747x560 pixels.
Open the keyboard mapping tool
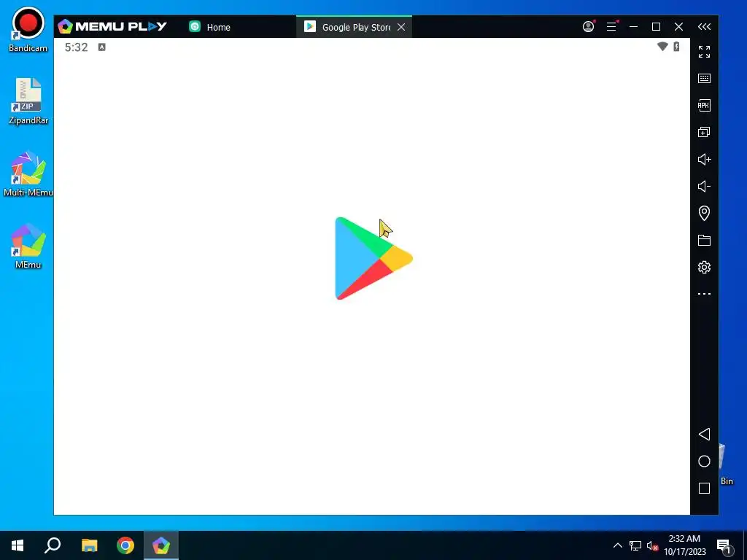click(704, 79)
